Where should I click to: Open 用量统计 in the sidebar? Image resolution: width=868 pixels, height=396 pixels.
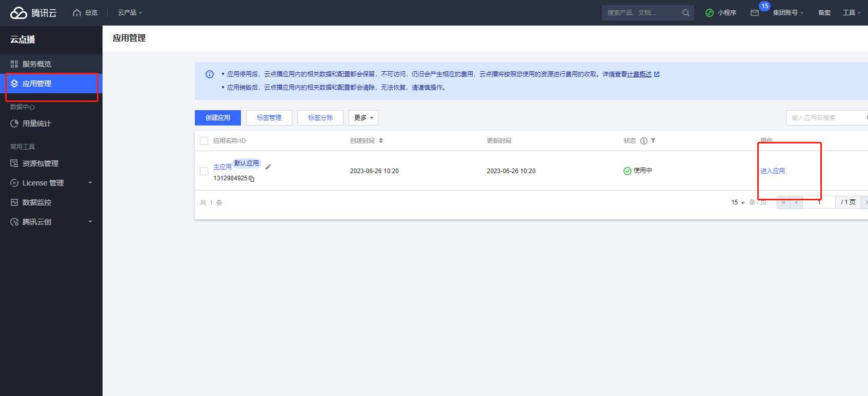coord(36,123)
